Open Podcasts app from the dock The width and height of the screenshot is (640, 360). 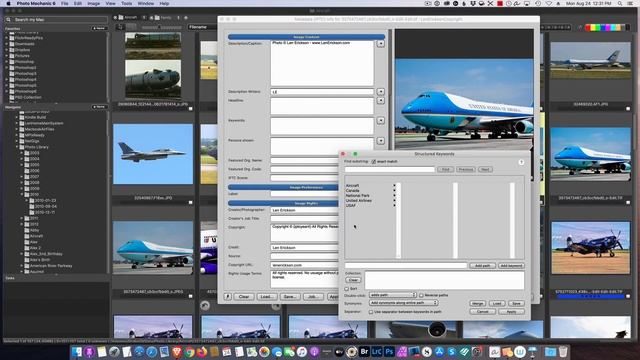[x=314, y=352]
